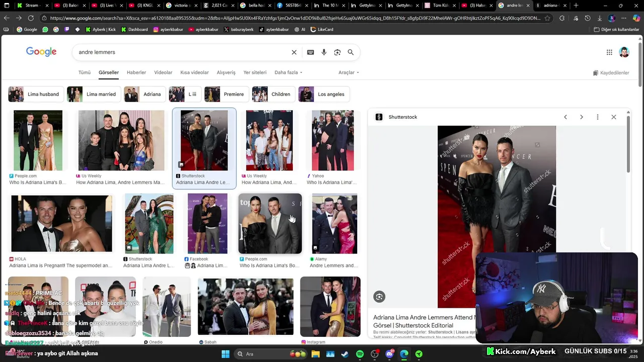644x362 pixels.
Task: Open File Explorer from taskbar
Action: (x=315, y=354)
